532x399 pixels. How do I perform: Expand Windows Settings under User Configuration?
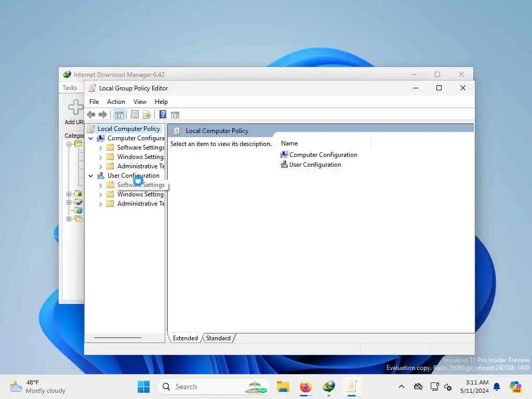pyautogui.click(x=100, y=195)
